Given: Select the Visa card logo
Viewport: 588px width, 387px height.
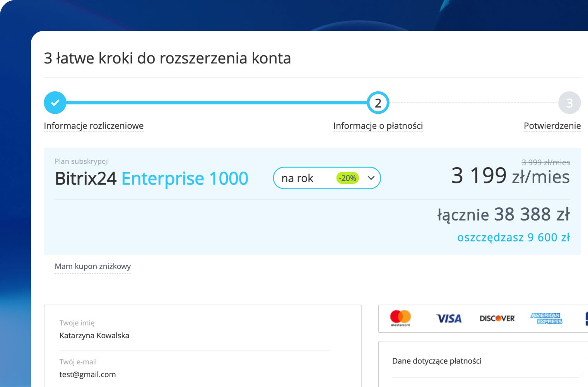Looking at the screenshot, I should [x=449, y=319].
